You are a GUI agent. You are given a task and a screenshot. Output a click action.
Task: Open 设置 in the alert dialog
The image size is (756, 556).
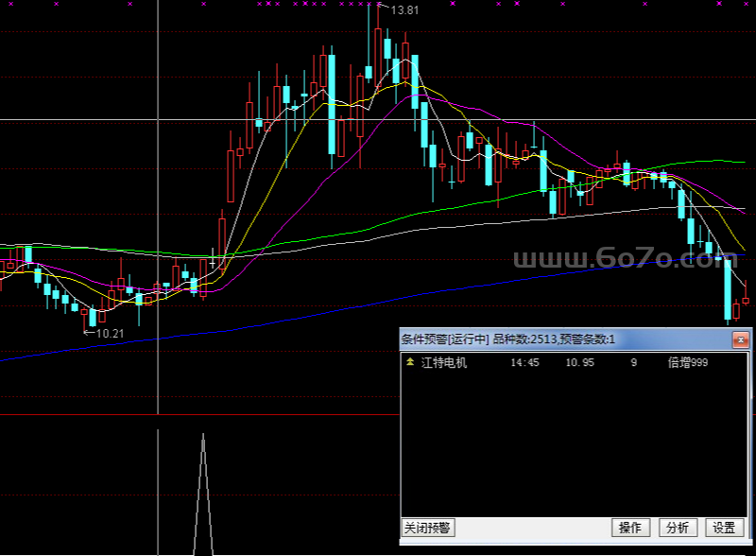(x=724, y=528)
